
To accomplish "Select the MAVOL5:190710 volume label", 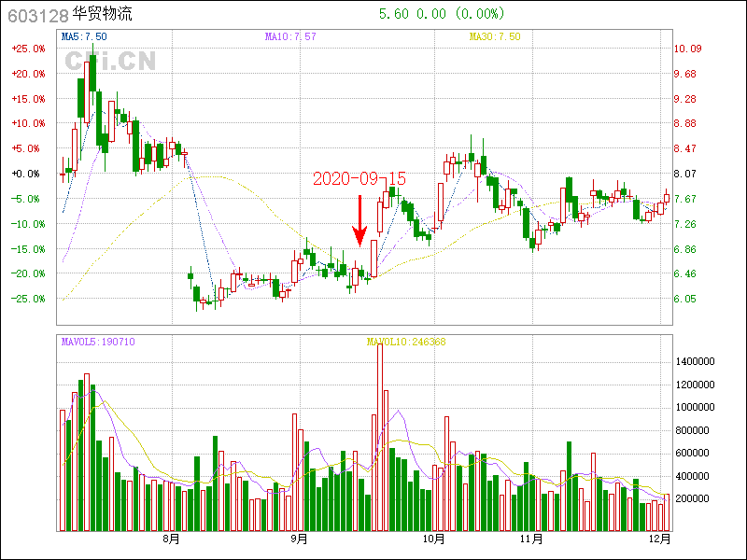I will point(98,342).
